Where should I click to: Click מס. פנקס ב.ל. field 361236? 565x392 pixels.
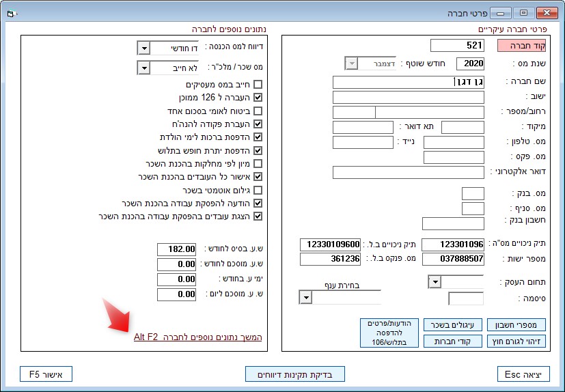pyautogui.click(x=330, y=259)
